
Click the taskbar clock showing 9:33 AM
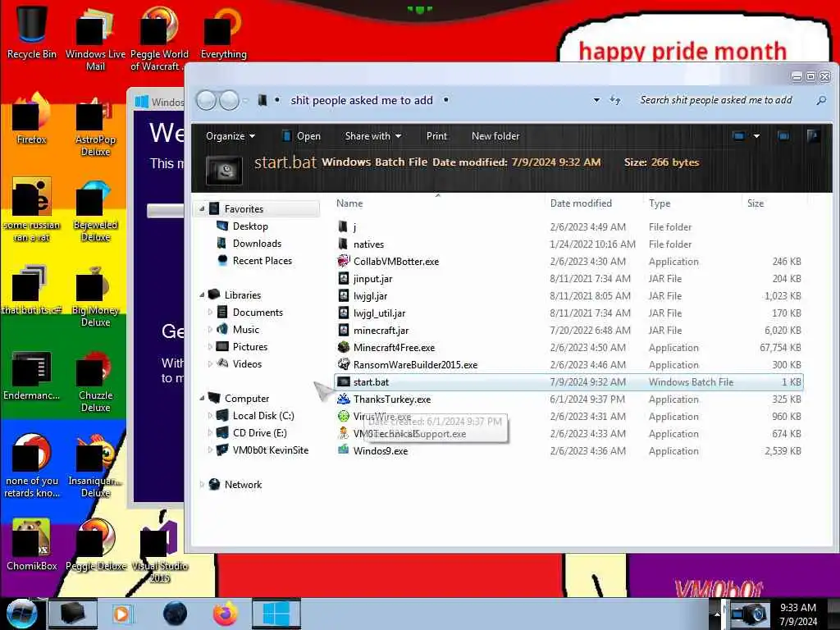[798, 614]
